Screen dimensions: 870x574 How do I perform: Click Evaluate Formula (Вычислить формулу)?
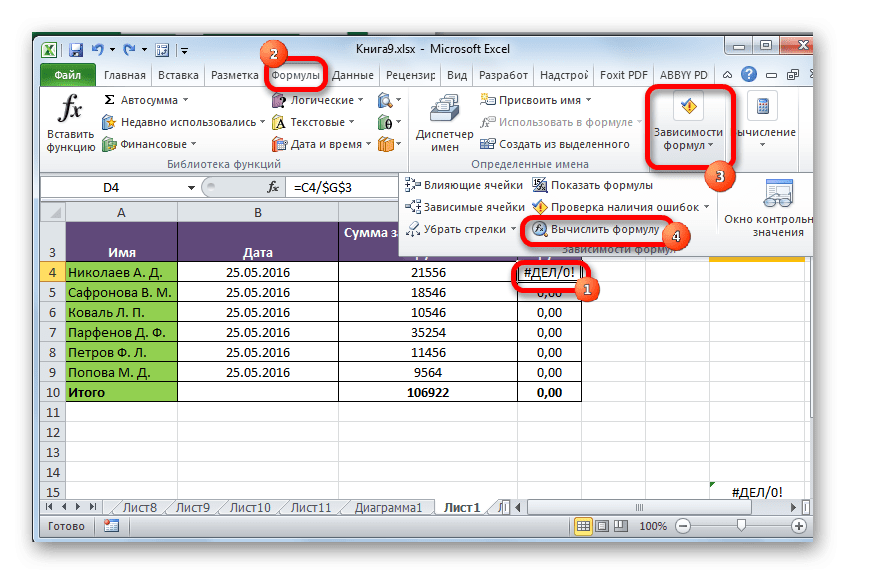596,229
